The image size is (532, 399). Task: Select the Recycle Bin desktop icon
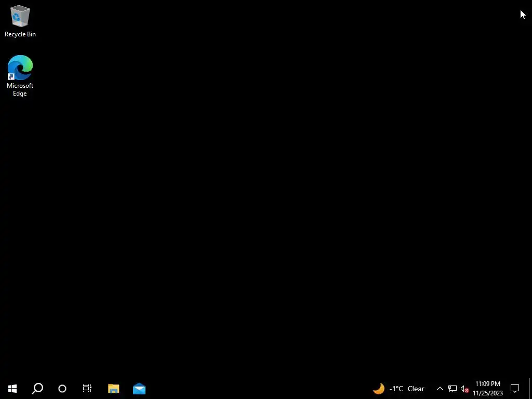pos(20,21)
